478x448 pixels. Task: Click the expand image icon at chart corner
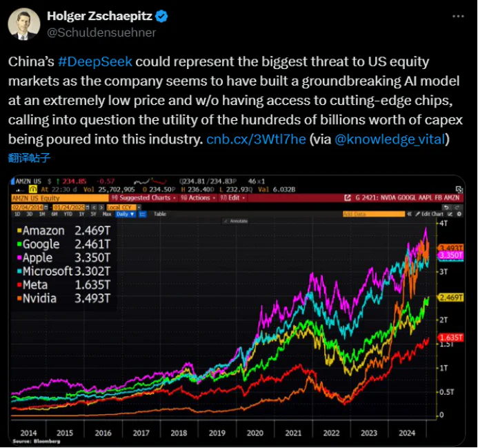click(459, 190)
